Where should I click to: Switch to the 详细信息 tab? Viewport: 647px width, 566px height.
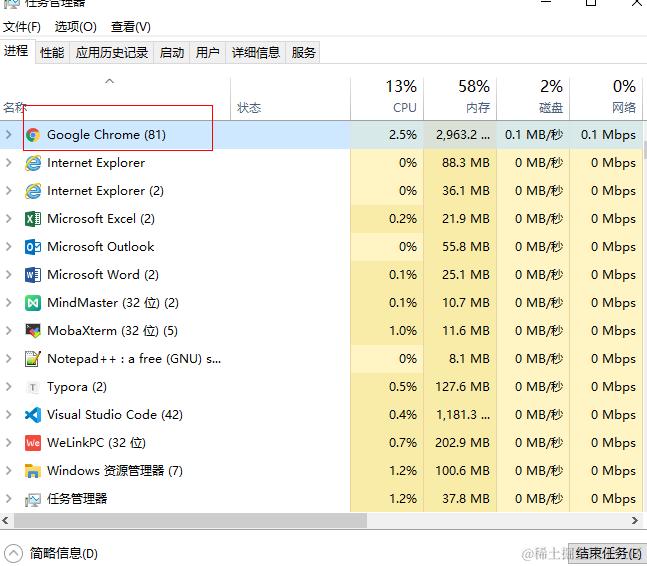tap(256, 52)
